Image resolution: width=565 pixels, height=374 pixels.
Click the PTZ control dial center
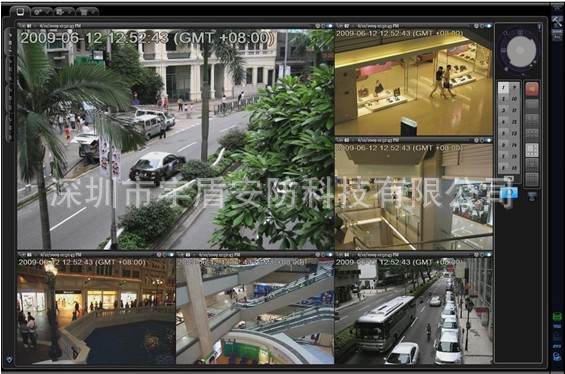(x=520, y=50)
